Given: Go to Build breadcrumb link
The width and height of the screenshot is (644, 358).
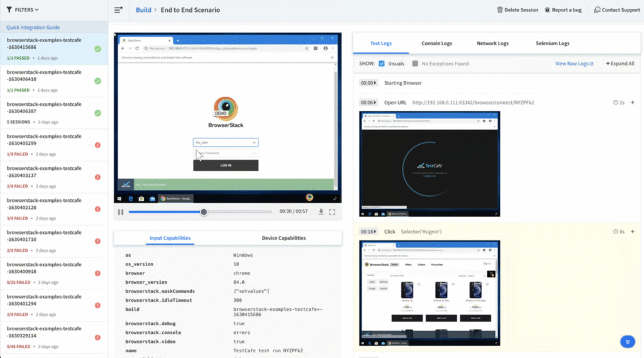Looking at the screenshot, I should [x=143, y=10].
